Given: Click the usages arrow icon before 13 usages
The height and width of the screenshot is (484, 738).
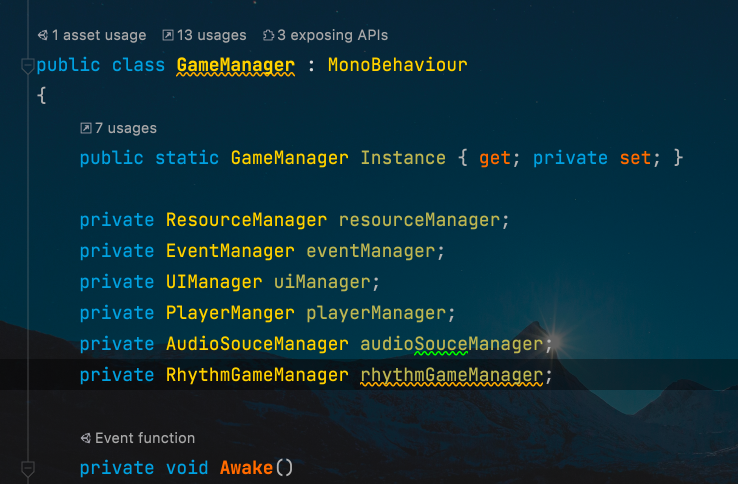Looking at the screenshot, I should click(x=168, y=35).
